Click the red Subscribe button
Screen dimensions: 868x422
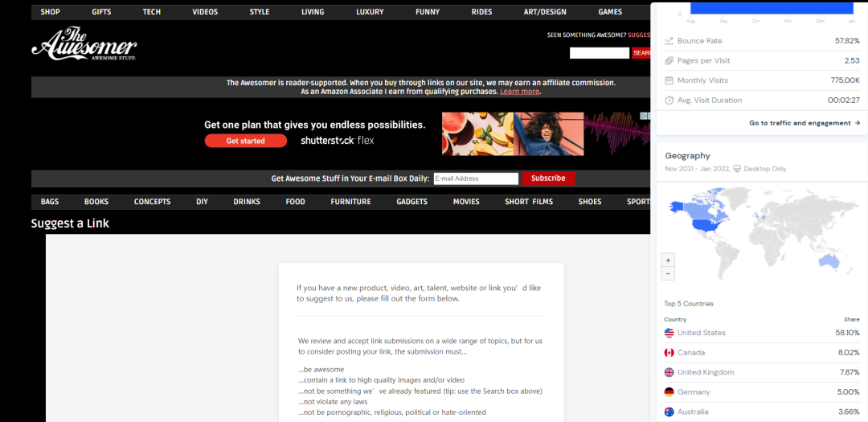pyautogui.click(x=549, y=178)
